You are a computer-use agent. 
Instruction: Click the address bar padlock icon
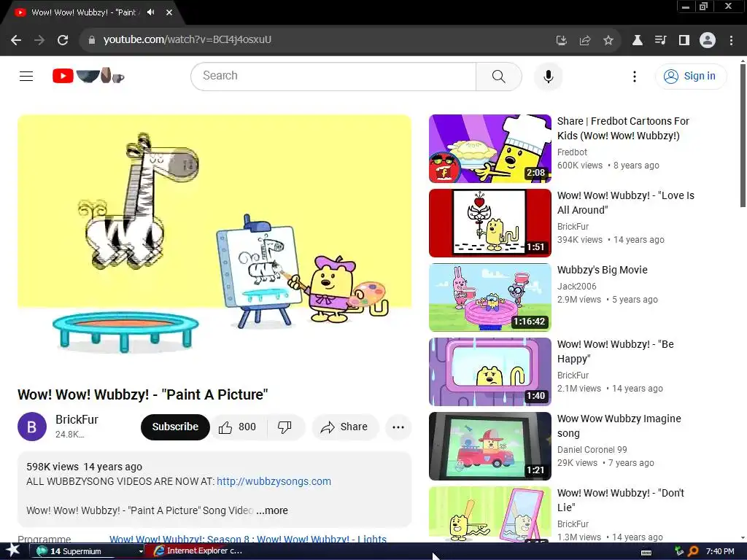(92, 40)
